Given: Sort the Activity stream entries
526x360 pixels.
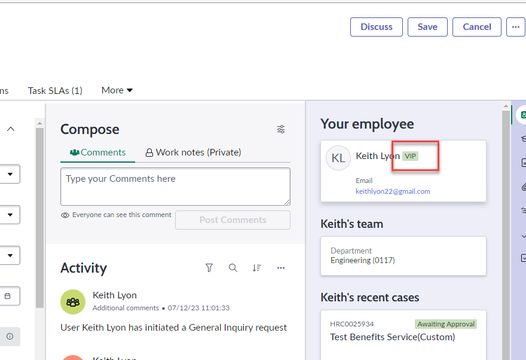Looking at the screenshot, I should (x=257, y=268).
